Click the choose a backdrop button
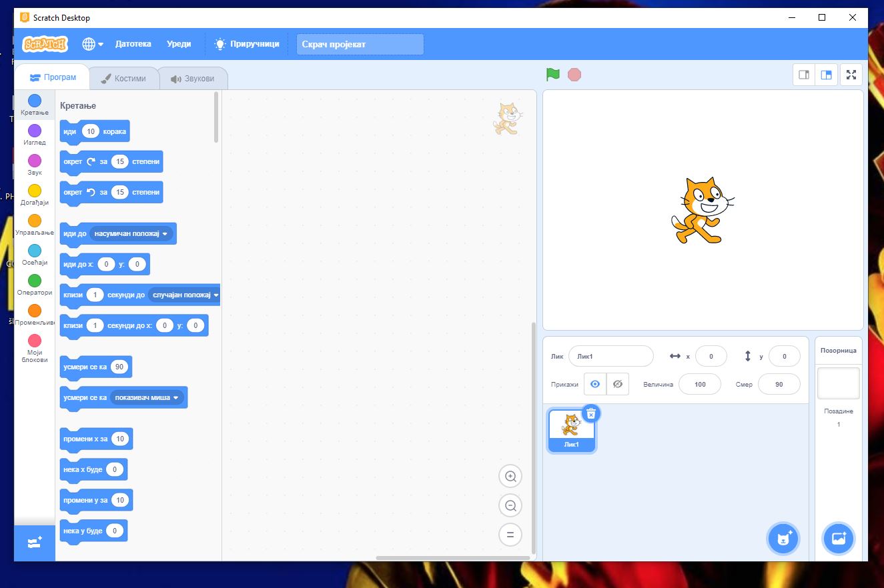 tap(839, 539)
